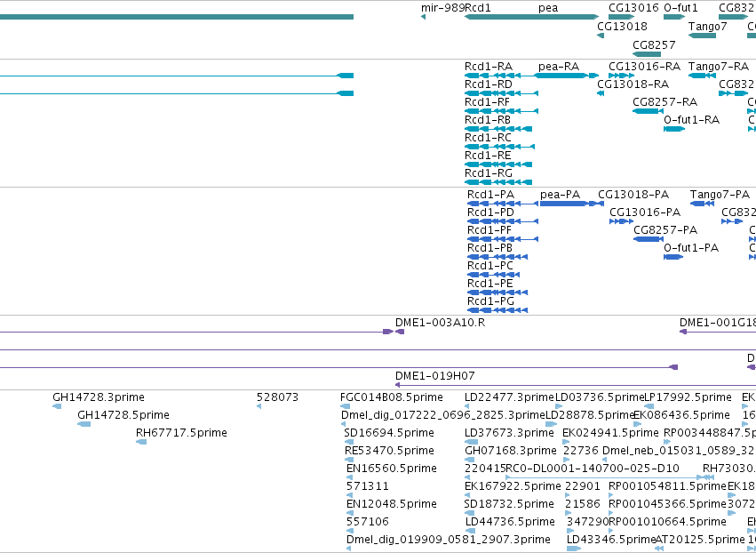This screenshot has width=756, height=553.
Task: Click the AT20125.5prime EST label
Action: click(701, 541)
